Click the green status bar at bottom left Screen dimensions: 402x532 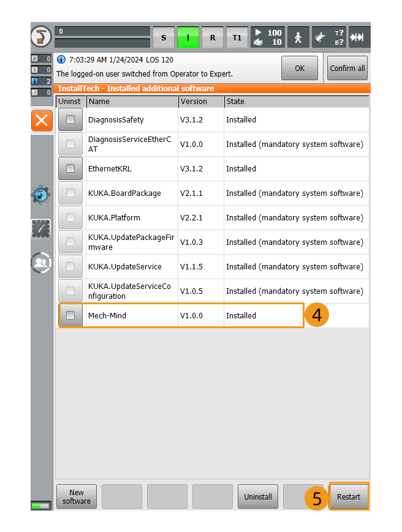[40, 506]
